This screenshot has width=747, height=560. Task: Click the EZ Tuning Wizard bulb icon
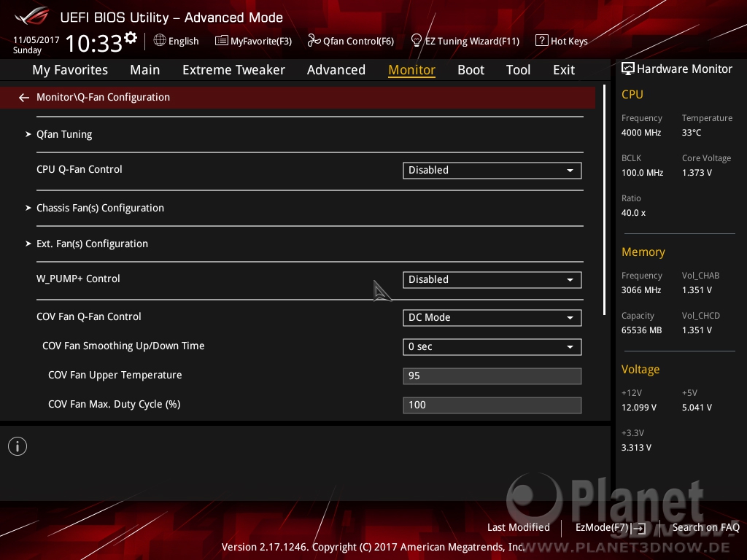tap(416, 41)
